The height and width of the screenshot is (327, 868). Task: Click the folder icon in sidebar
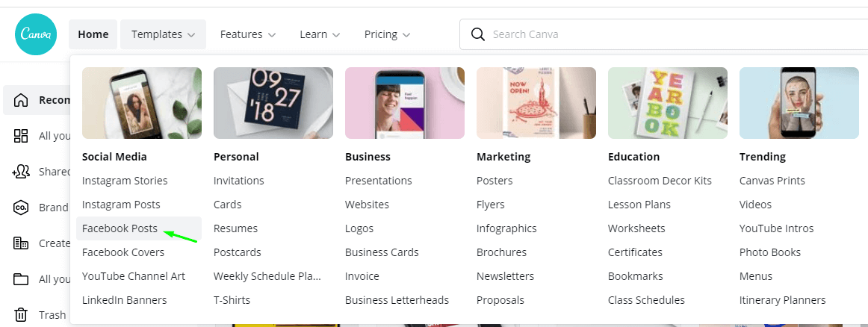(21, 279)
